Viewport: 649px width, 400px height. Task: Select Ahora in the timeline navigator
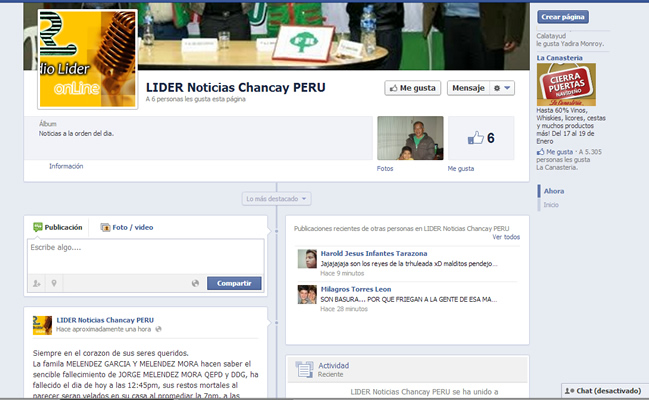[554, 191]
